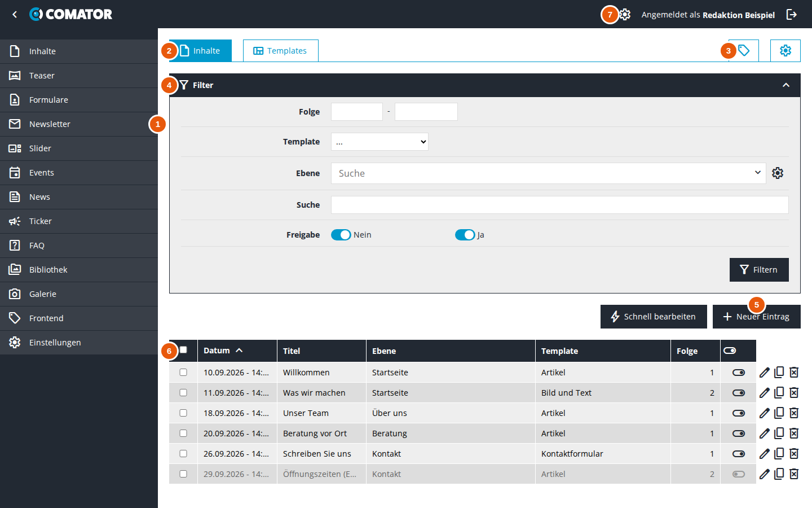Edit the Öffnungszeiten entry
This screenshot has width=812, height=508.
pos(765,474)
